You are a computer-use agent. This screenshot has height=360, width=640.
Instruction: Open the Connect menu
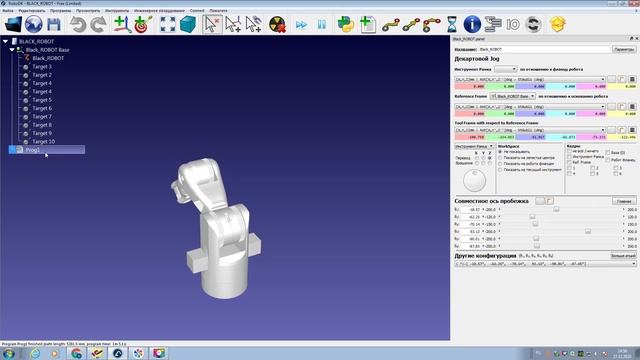(x=197, y=11)
